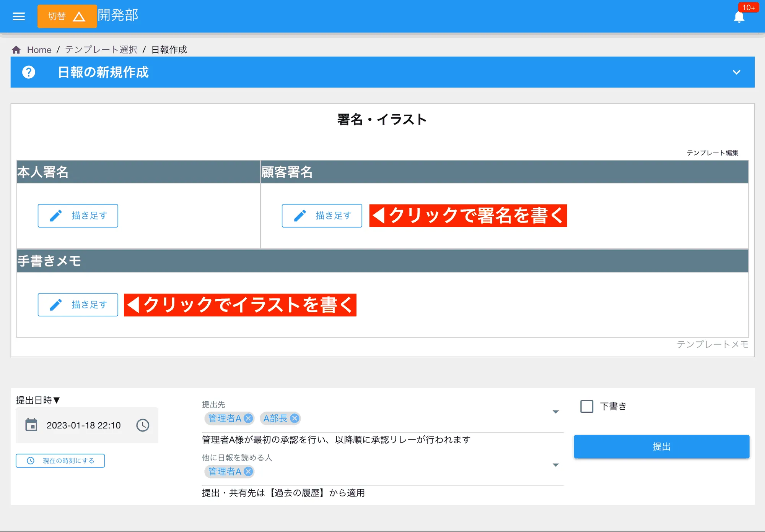
Task: Click Home in the breadcrumb trail
Action: pos(39,49)
